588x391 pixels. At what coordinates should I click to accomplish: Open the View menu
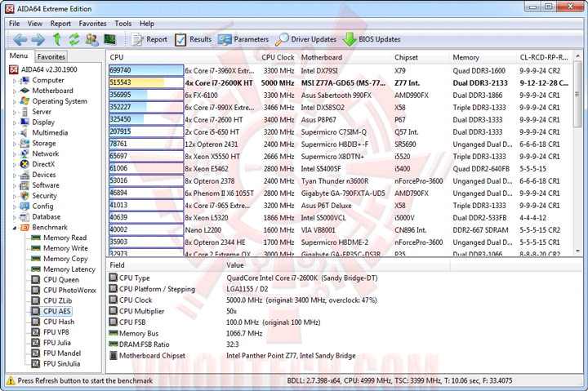tap(35, 24)
